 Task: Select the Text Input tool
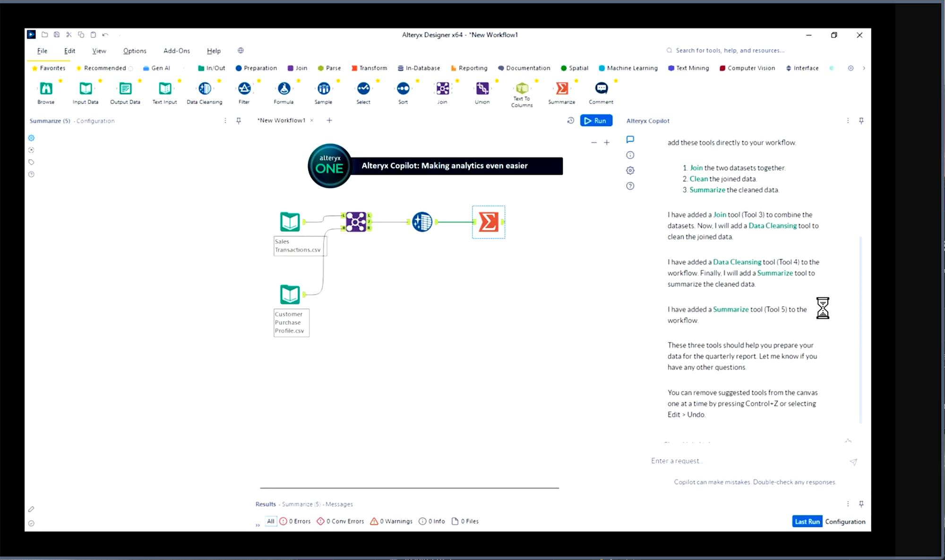point(165,88)
